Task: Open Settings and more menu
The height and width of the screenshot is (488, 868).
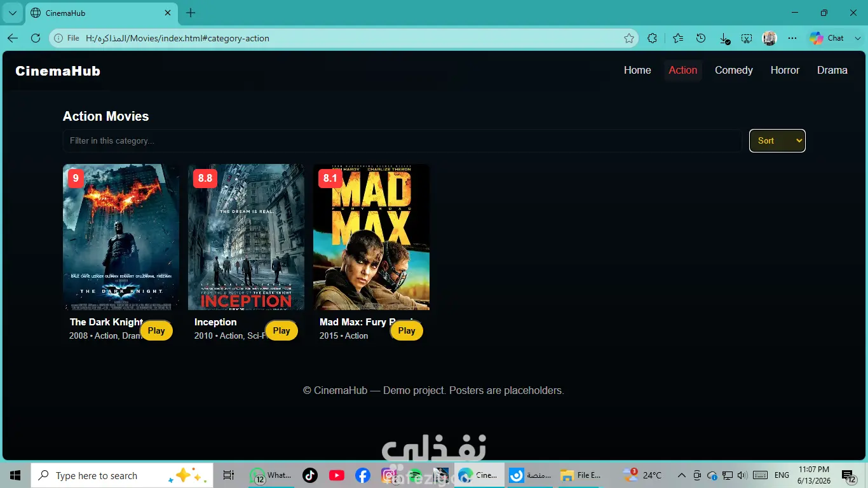Action: tap(792, 38)
